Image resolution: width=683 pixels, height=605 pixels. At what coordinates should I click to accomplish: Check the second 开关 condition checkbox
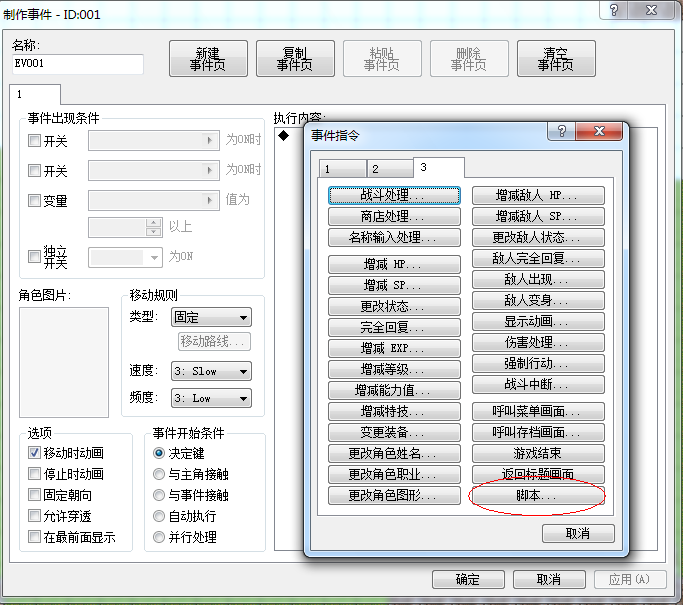click(34, 170)
